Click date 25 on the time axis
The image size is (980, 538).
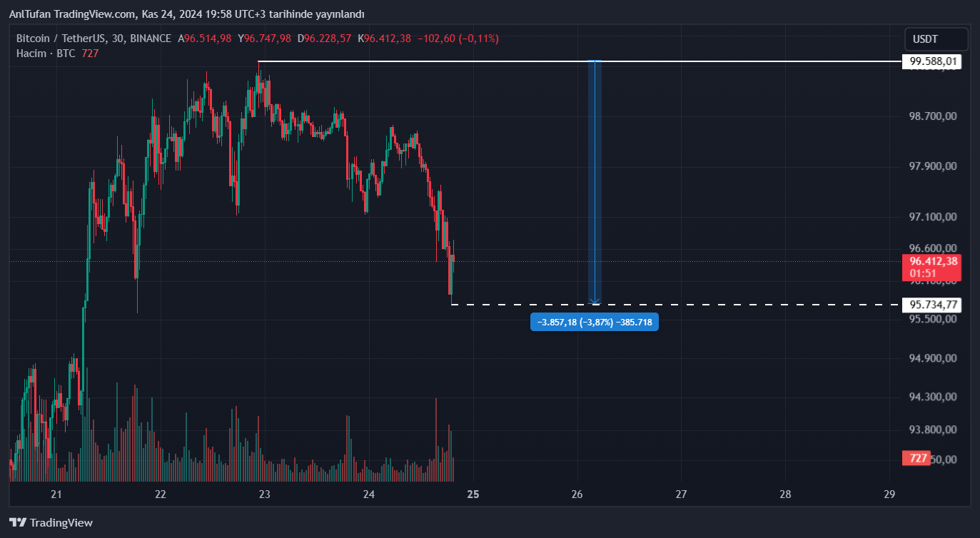pyautogui.click(x=473, y=494)
